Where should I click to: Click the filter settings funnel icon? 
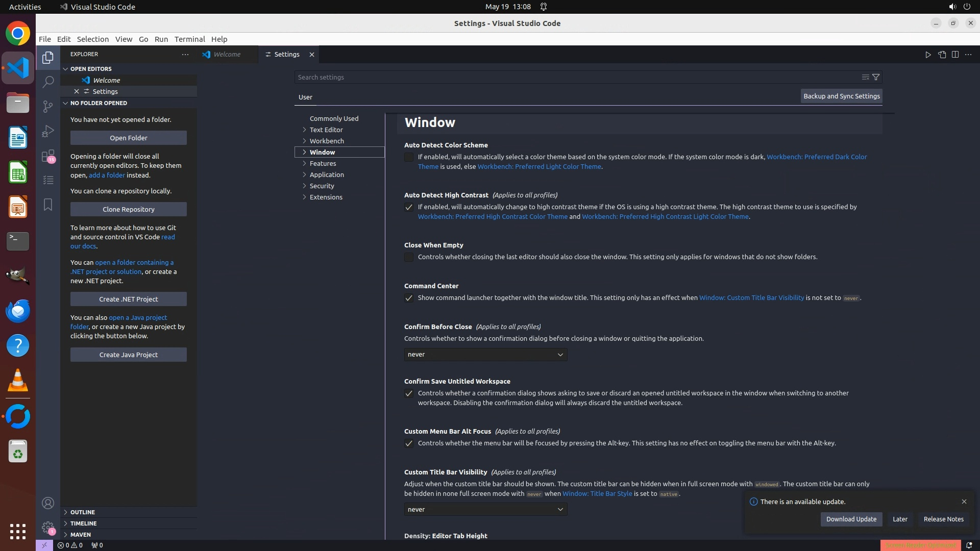point(876,77)
